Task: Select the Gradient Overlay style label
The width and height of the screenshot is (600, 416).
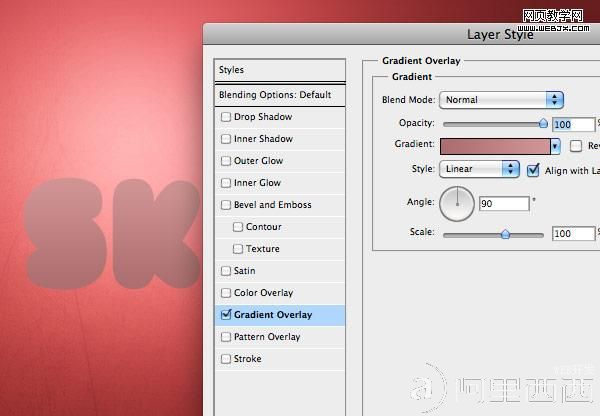Action: pos(273,315)
